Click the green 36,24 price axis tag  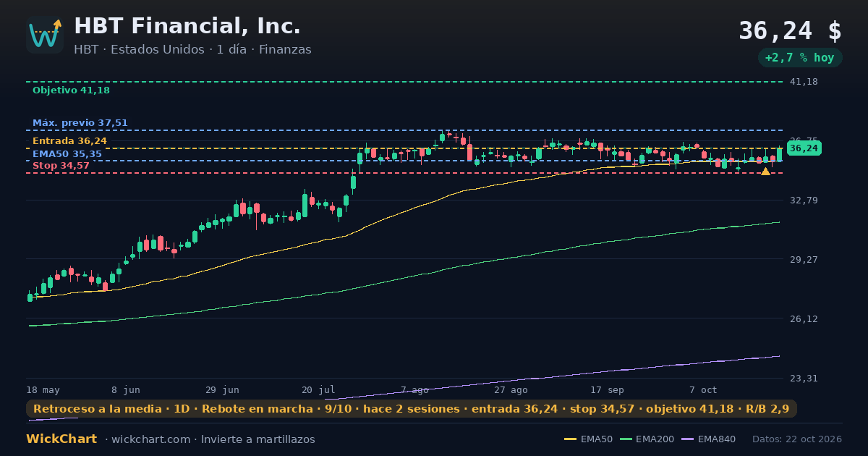(804, 148)
